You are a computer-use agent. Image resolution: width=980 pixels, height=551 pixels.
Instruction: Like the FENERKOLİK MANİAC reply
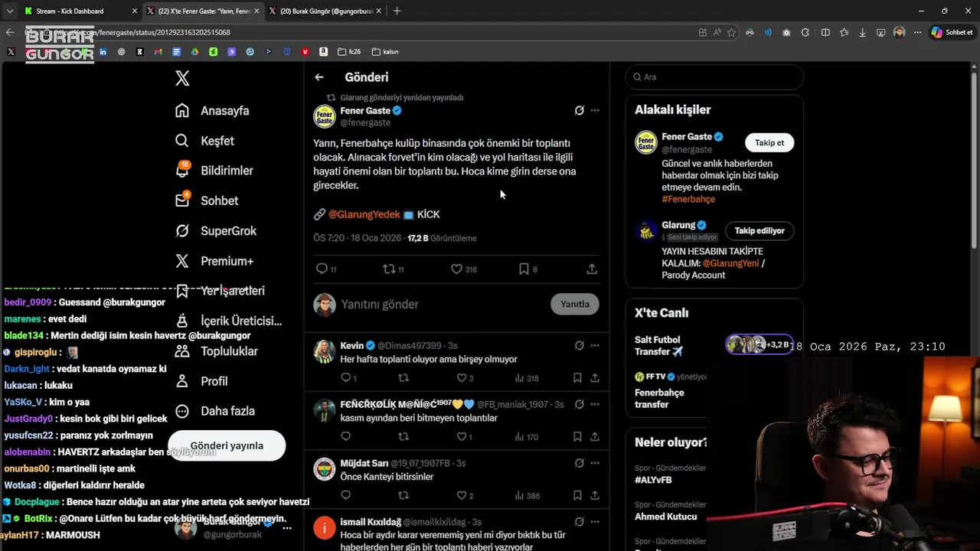pyautogui.click(x=465, y=436)
